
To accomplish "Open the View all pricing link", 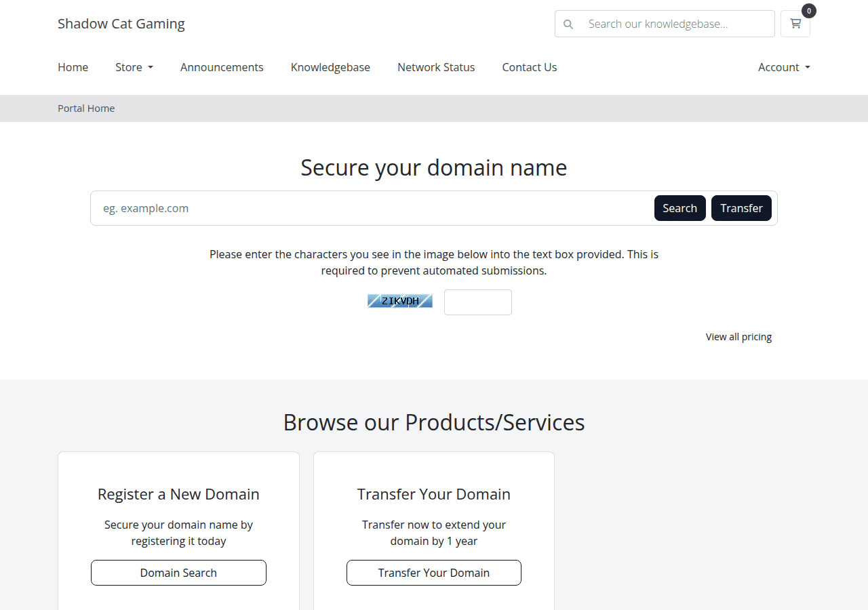I will [x=738, y=337].
